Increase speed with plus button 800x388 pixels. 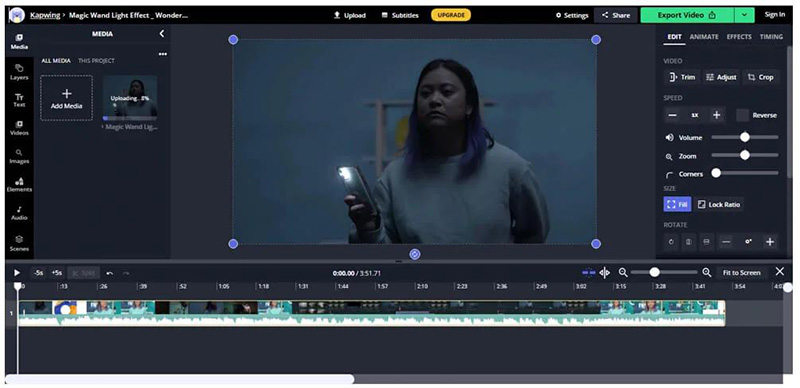pyautogui.click(x=716, y=115)
